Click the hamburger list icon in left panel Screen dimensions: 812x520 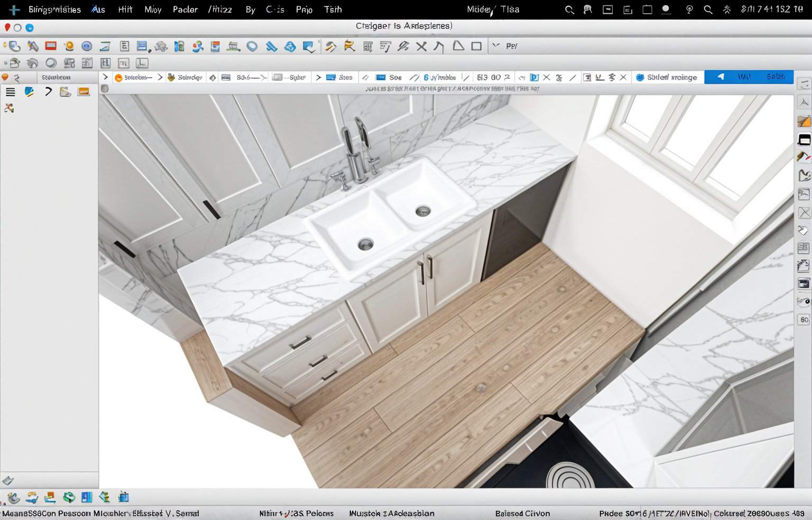[10, 92]
